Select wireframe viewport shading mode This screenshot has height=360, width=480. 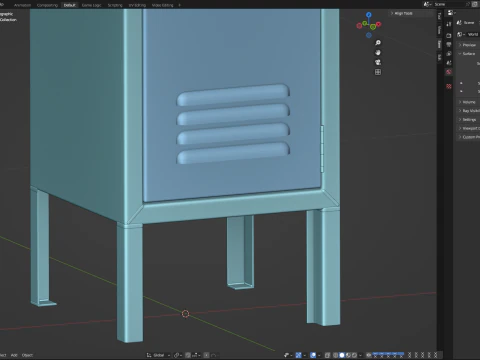pyautogui.click(x=335, y=355)
